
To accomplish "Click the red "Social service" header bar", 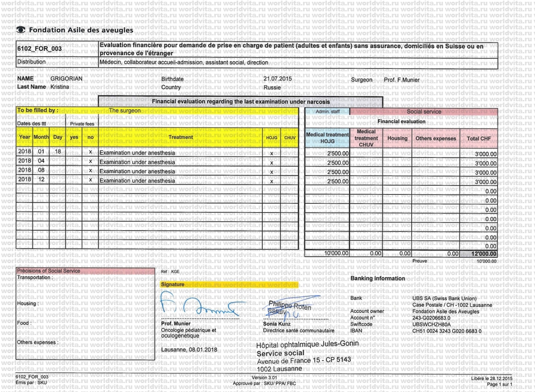I will (x=424, y=111).
